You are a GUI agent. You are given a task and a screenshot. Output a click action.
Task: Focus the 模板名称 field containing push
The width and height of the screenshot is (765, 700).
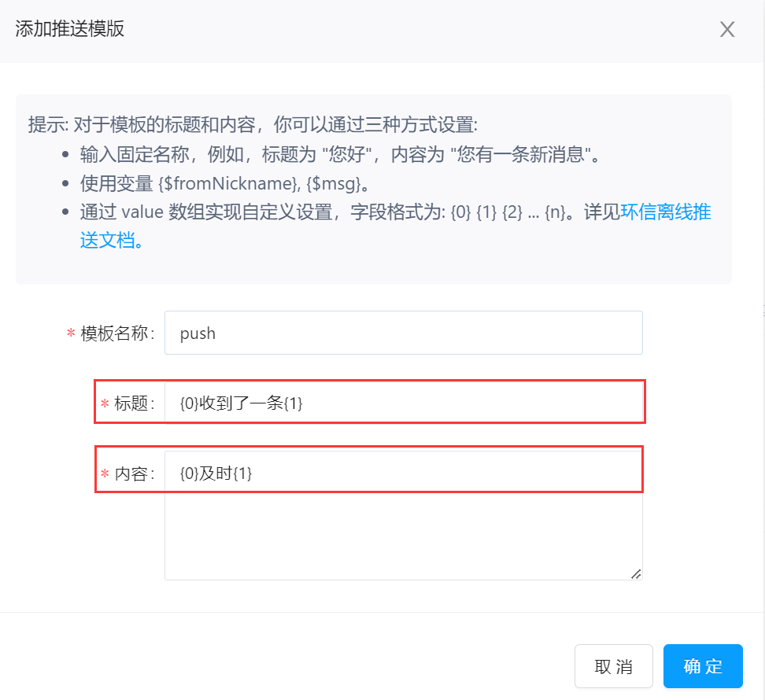pyautogui.click(x=403, y=333)
